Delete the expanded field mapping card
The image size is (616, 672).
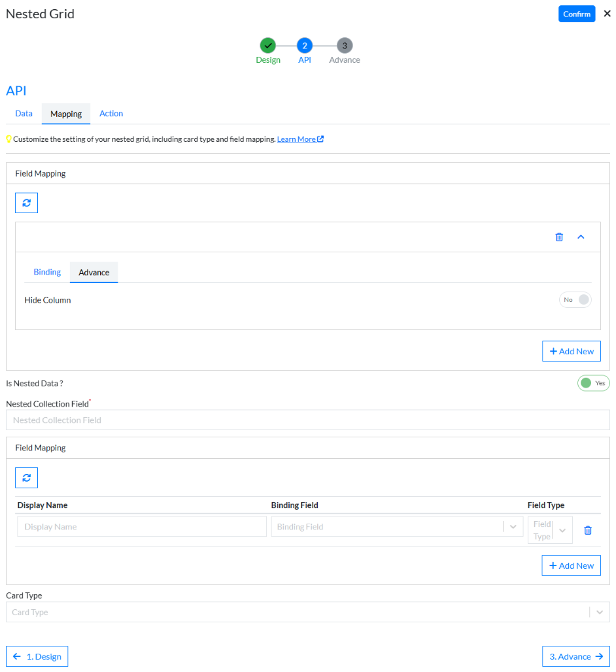coord(559,237)
